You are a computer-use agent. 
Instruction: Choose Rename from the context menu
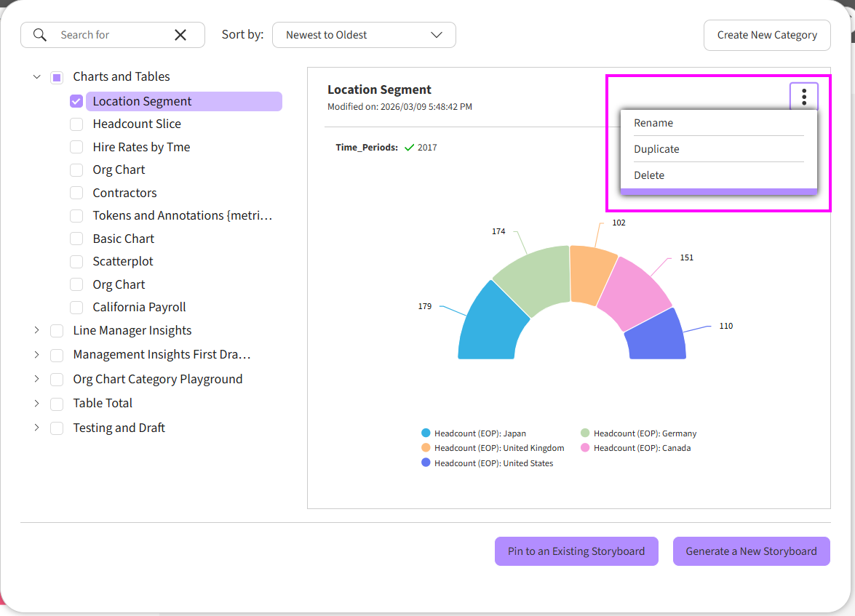coord(653,123)
